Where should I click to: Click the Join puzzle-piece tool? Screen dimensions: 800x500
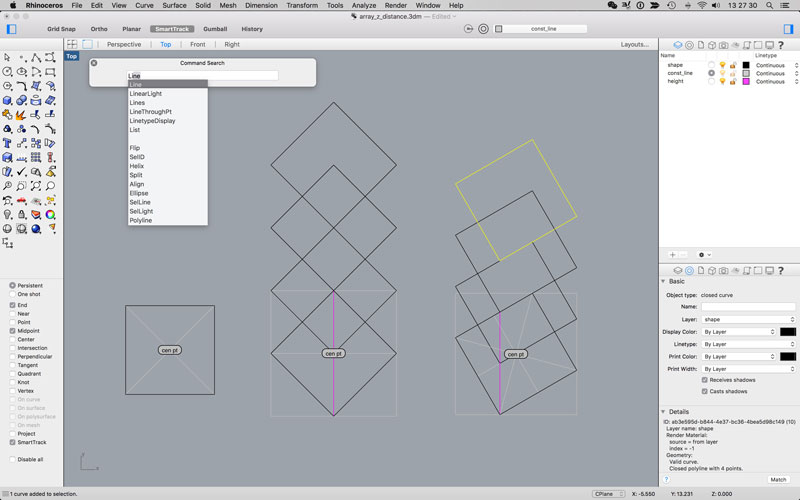(x=7, y=115)
